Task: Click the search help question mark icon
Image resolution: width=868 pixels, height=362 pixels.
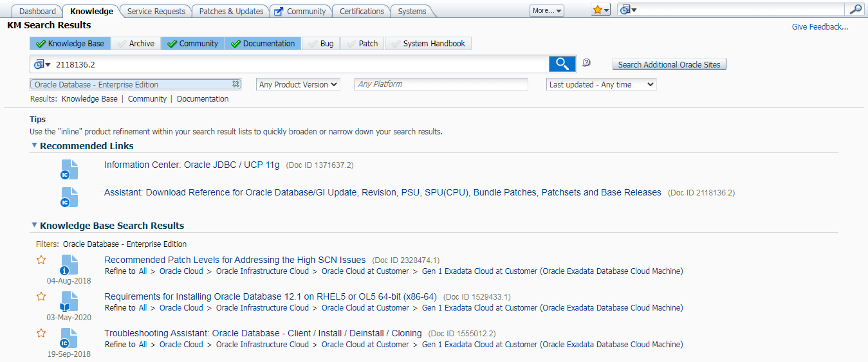Action: (586, 63)
